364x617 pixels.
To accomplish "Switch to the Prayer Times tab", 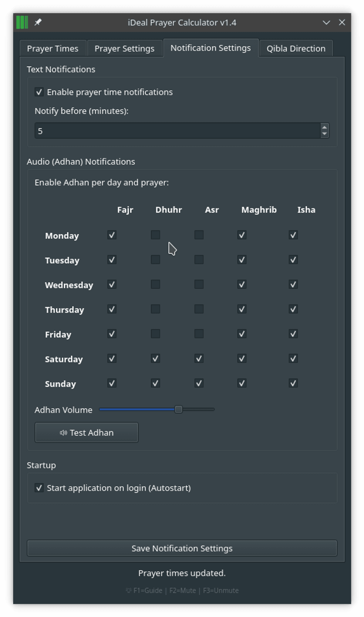I will (x=53, y=49).
